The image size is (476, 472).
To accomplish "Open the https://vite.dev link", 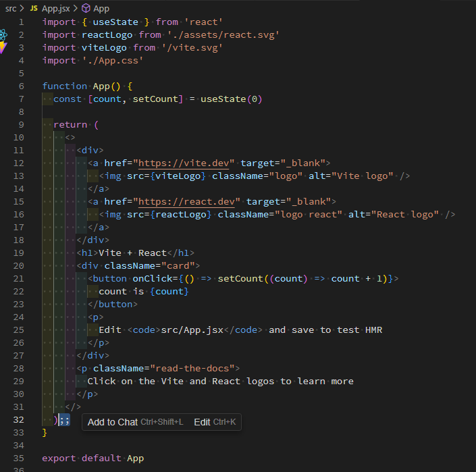I will tap(184, 163).
